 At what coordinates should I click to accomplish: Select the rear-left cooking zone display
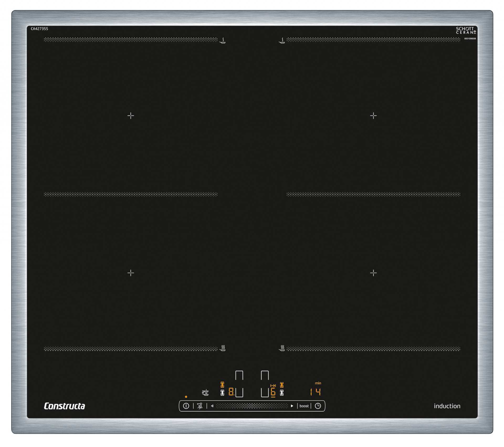click(239, 376)
